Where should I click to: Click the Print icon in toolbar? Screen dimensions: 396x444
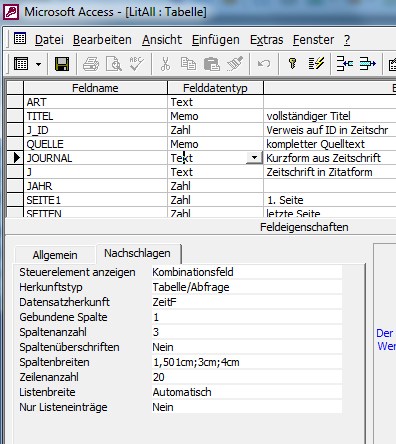(91, 64)
